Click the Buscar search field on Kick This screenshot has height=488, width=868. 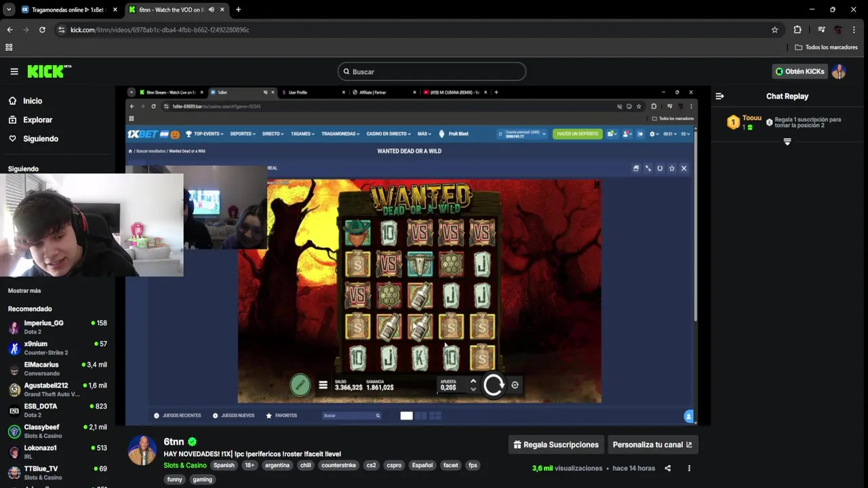432,71
